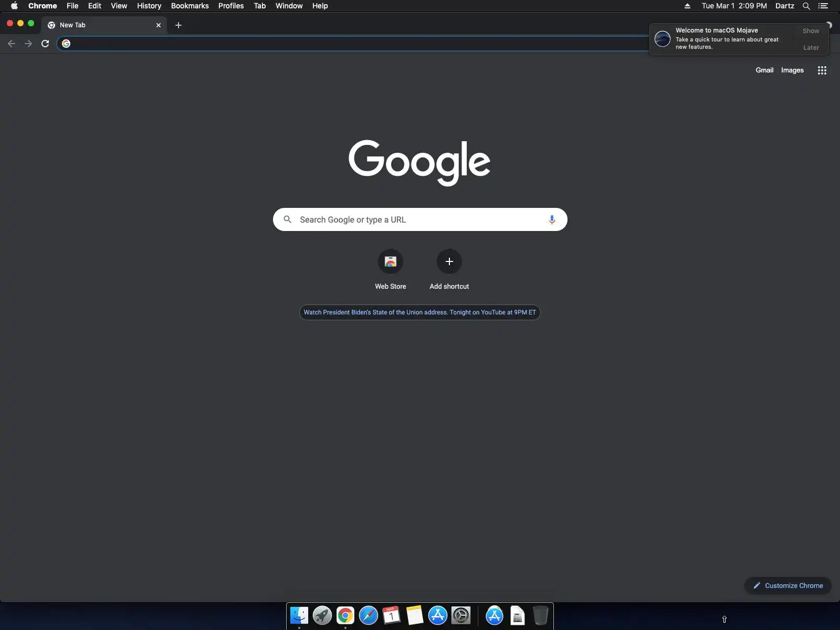Go forward with the forward arrow
This screenshot has width=840, height=630.
click(x=28, y=44)
